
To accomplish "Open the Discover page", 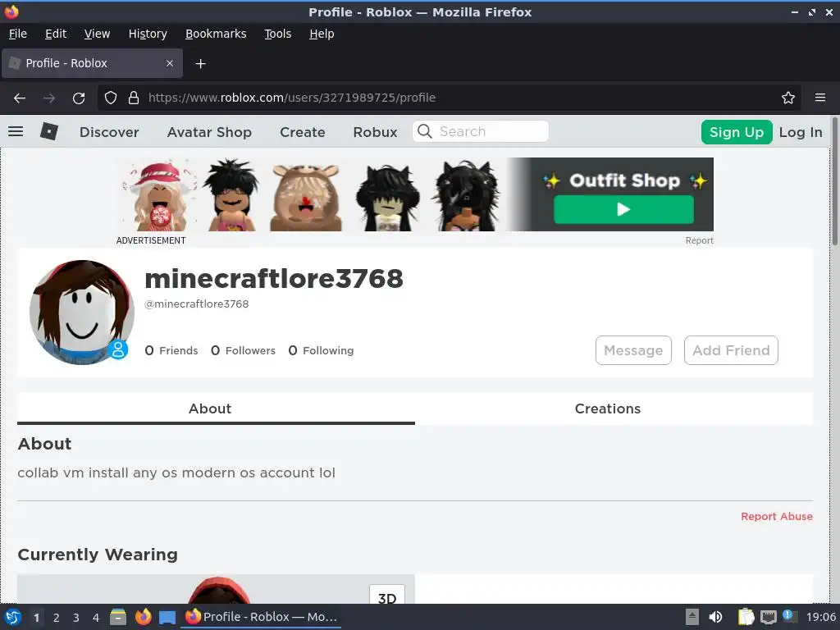I will click(109, 132).
